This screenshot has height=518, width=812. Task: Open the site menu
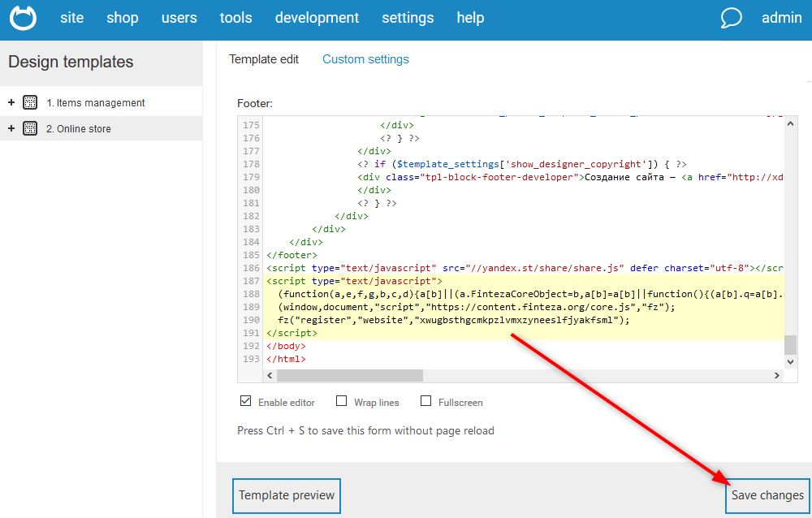click(71, 18)
